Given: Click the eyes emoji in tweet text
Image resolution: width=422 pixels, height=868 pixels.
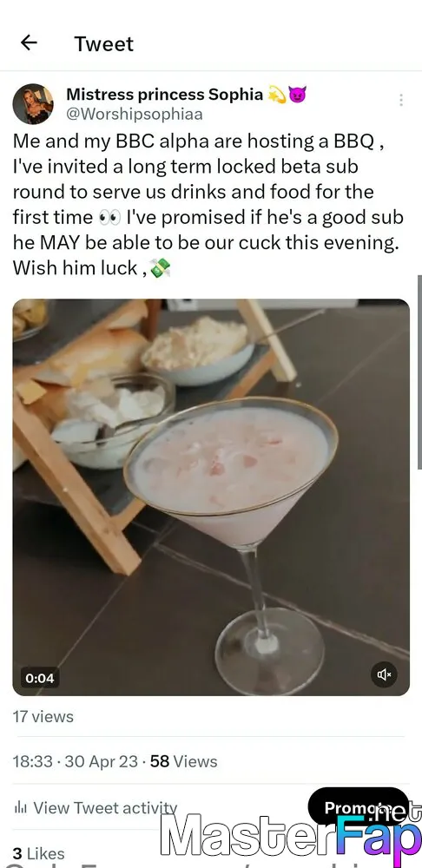Looking at the screenshot, I should 109,218.
